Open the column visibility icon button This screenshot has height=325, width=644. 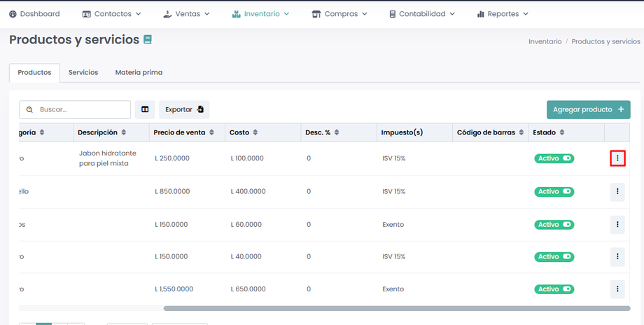pos(145,109)
